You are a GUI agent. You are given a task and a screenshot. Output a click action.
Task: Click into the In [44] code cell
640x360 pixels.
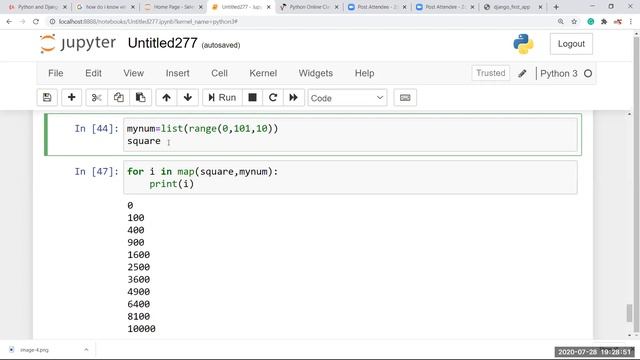click(x=350, y=135)
